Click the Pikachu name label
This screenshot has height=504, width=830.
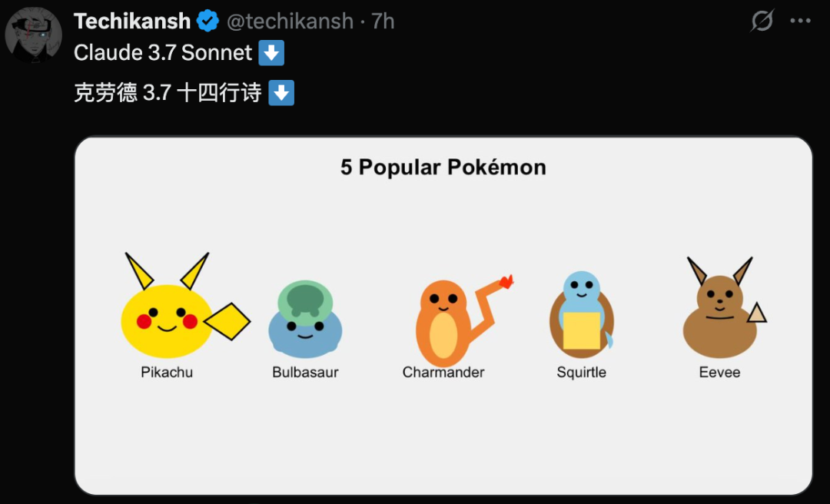tap(167, 373)
